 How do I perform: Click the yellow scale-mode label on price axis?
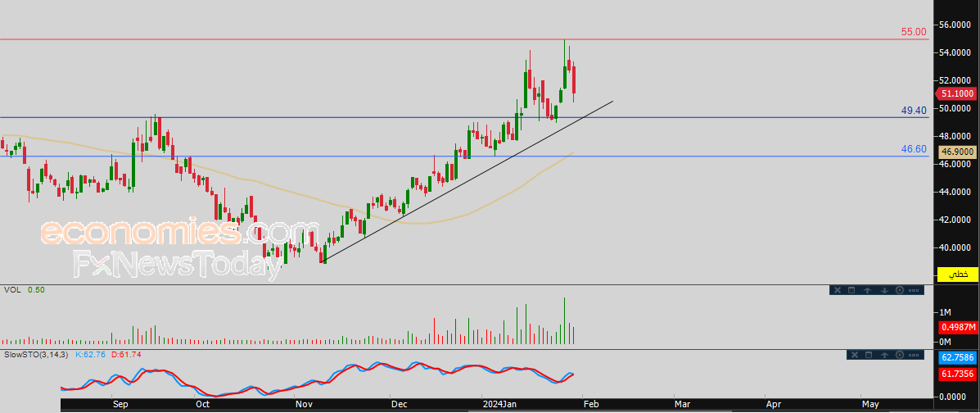tap(958, 275)
